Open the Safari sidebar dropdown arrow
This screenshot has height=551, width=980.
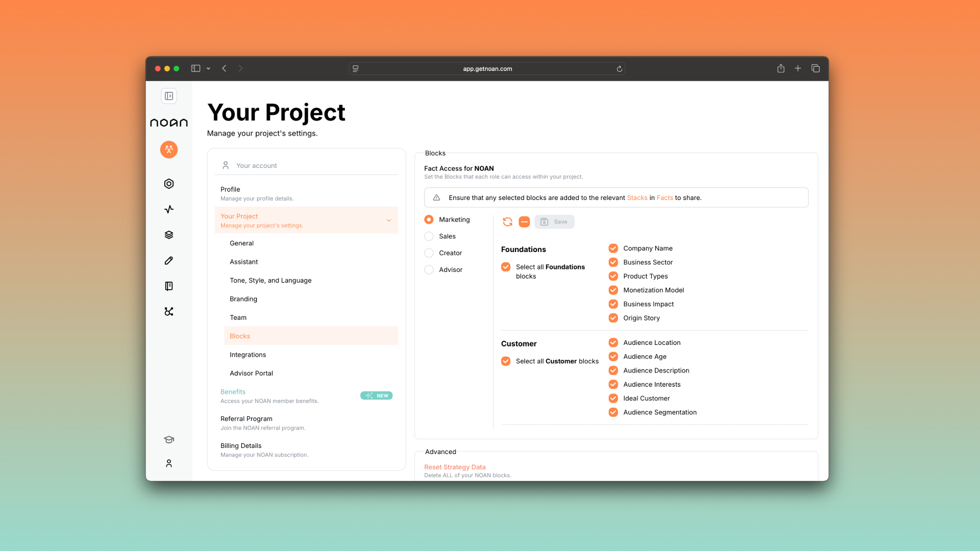tap(208, 68)
